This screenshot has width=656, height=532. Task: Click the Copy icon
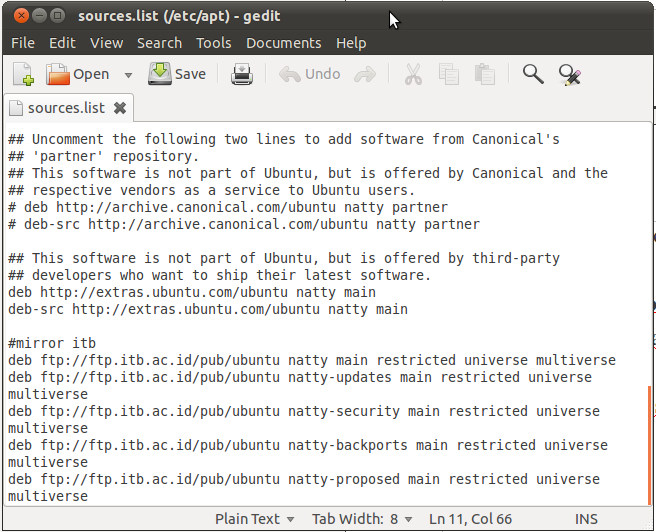click(x=449, y=74)
